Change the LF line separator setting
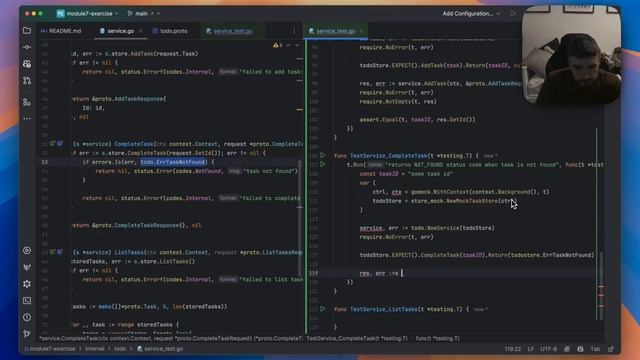Viewport: 640px width, 360px height. pyautogui.click(x=531, y=349)
